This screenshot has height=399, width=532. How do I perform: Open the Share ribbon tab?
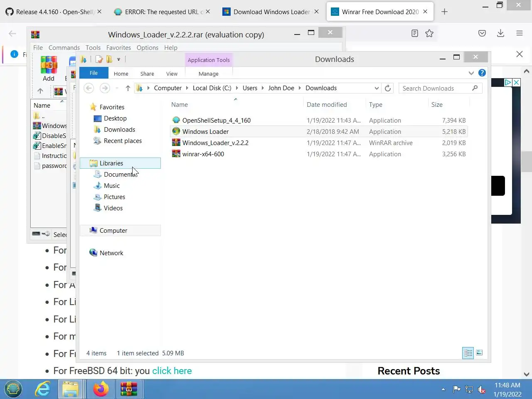[x=147, y=74]
